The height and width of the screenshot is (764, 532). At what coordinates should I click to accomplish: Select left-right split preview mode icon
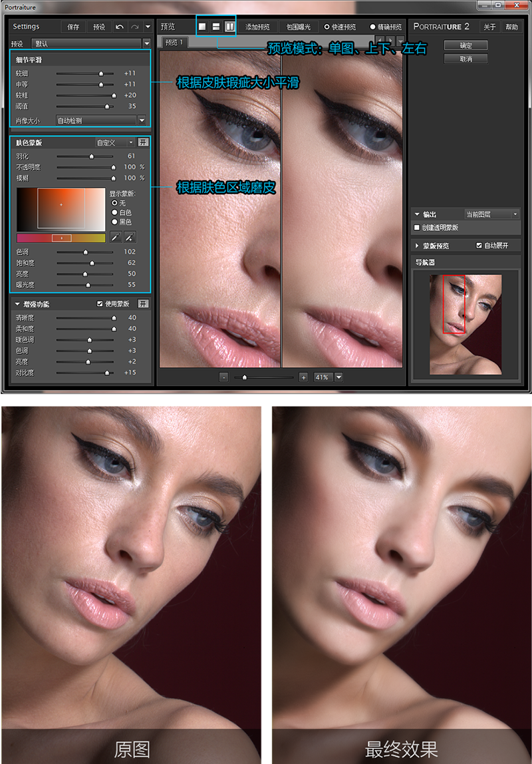click(229, 27)
